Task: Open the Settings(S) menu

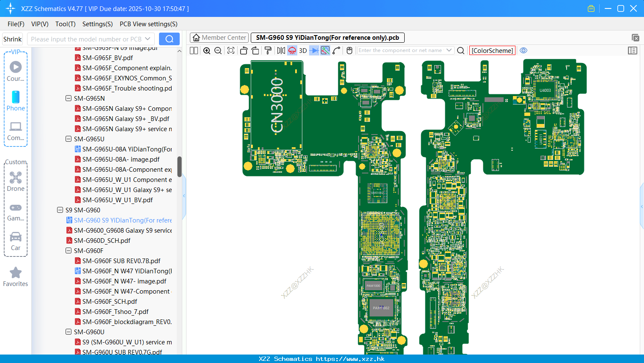Action: coord(98,24)
